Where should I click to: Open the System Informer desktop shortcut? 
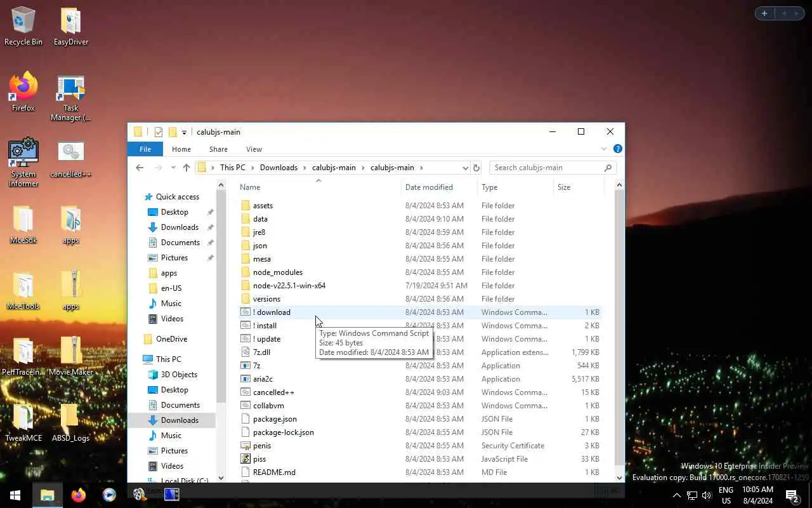(x=23, y=163)
